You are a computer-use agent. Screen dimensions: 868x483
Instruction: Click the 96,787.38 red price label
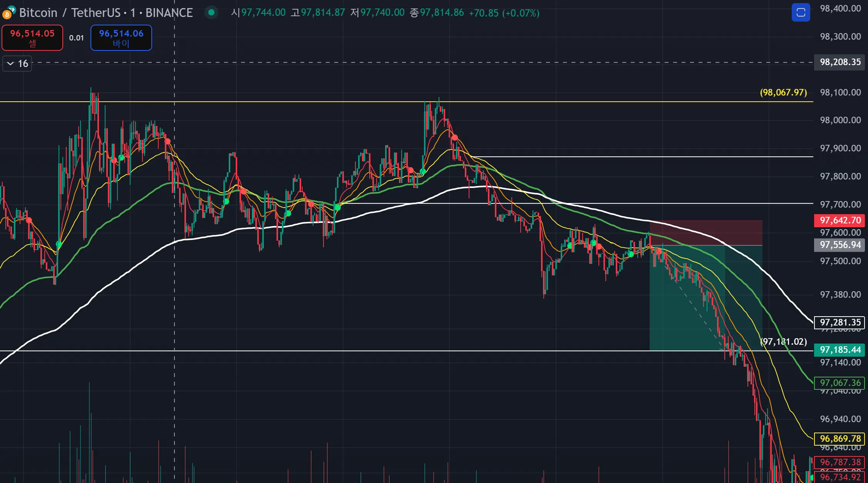click(x=840, y=462)
